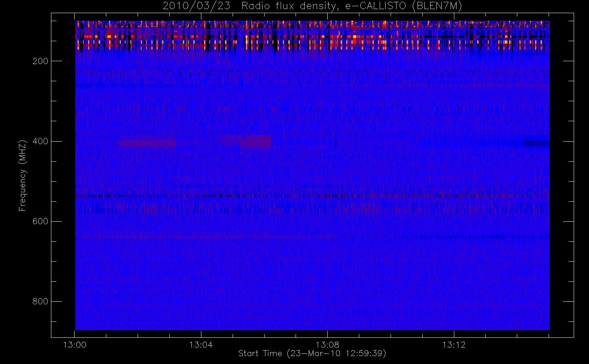Click the 400 frequency tick label
Viewport: 589px width, 364px height.
point(40,141)
